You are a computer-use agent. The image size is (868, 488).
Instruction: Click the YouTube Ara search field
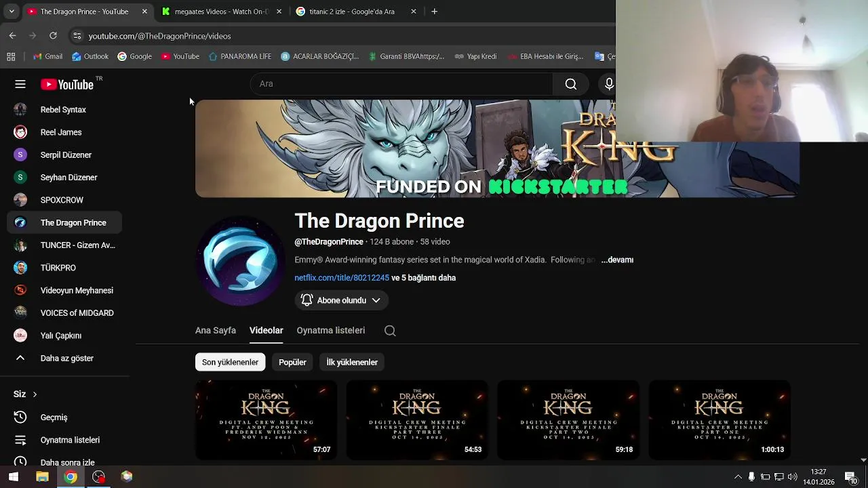[401, 84]
